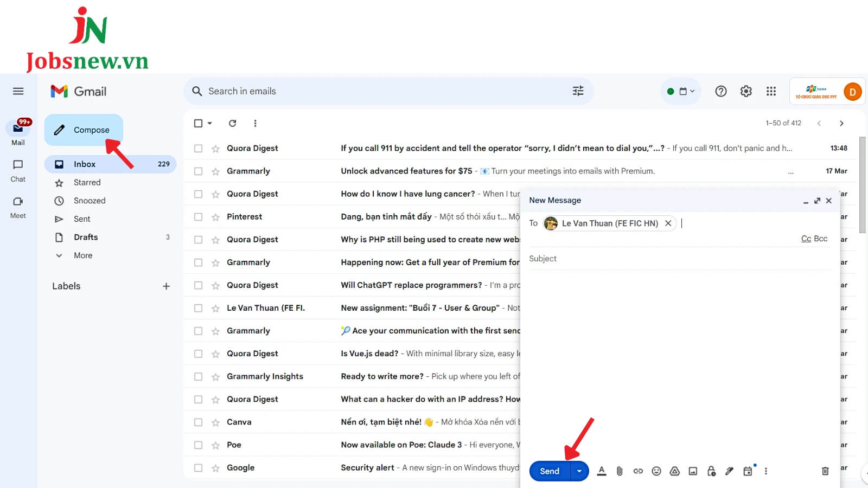The image size is (868, 488).
Task: Select checkbox for Canva email
Action: pyautogui.click(x=199, y=422)
